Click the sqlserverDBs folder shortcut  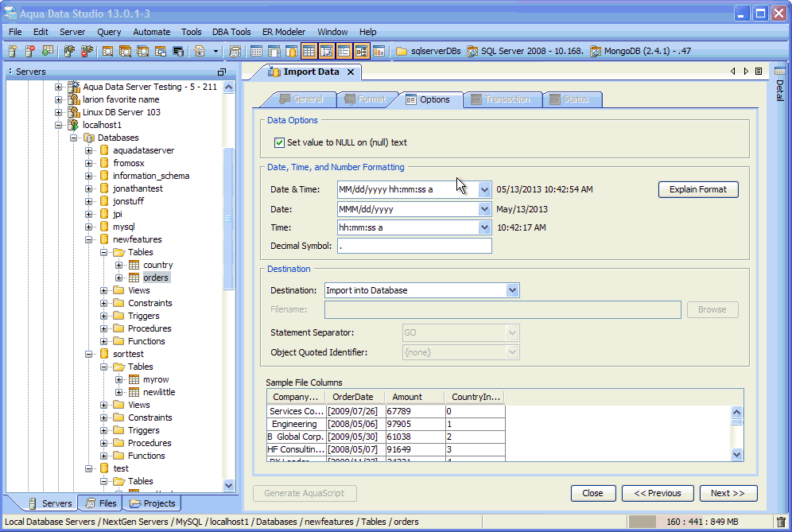pos(429,51)
